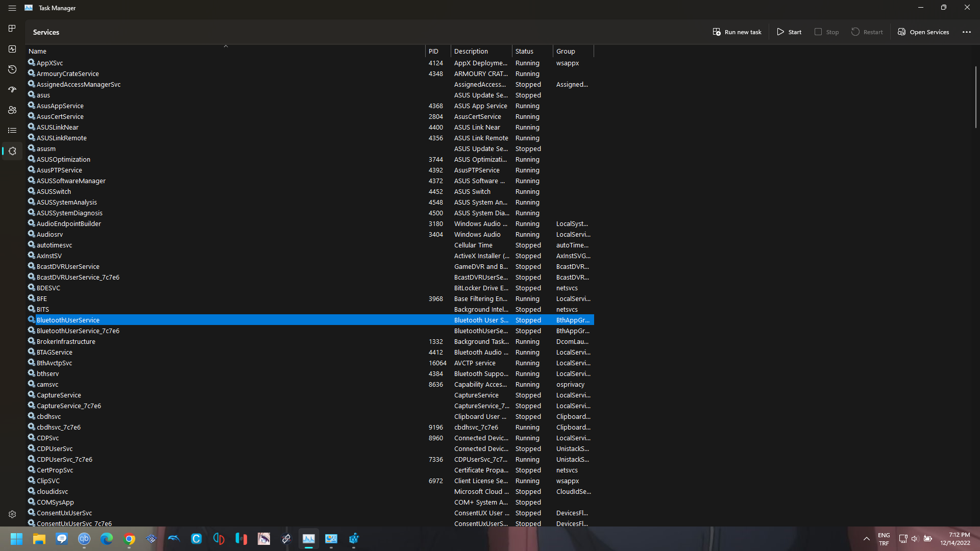Click Run new task button
This screenshot has width=980, height=551.
(737, 32)
